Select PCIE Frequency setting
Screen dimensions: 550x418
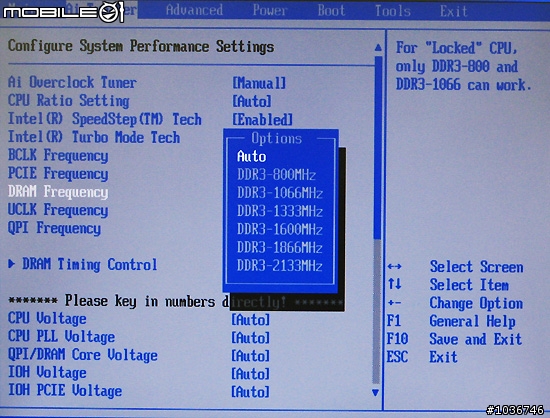pyautogui.click(x=58, y=174)
